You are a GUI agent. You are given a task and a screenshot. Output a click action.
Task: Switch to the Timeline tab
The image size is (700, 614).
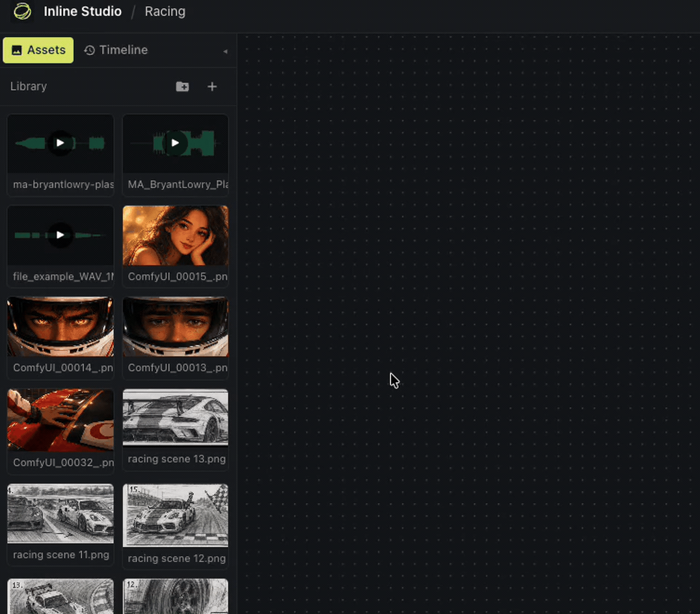point(116,50)
